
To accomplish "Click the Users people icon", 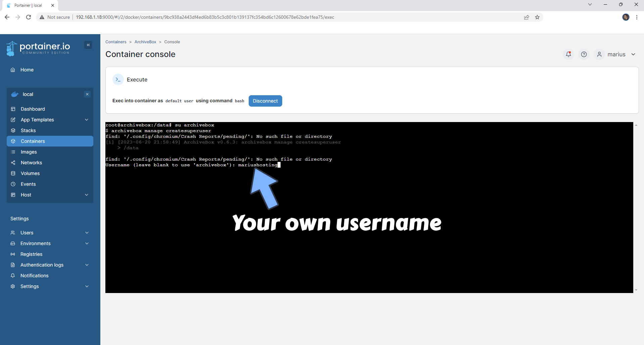I will (13, 233).
